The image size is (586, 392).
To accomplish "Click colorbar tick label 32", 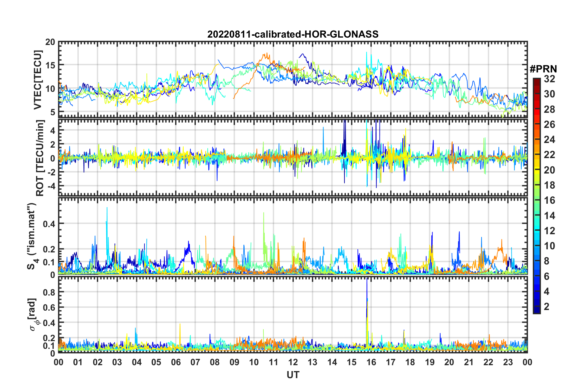I will click(x=549, y=79).
